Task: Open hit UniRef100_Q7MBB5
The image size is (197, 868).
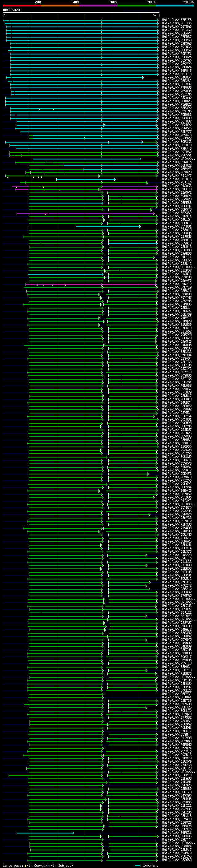Action: pyautogui.click(x=177, y=304)
